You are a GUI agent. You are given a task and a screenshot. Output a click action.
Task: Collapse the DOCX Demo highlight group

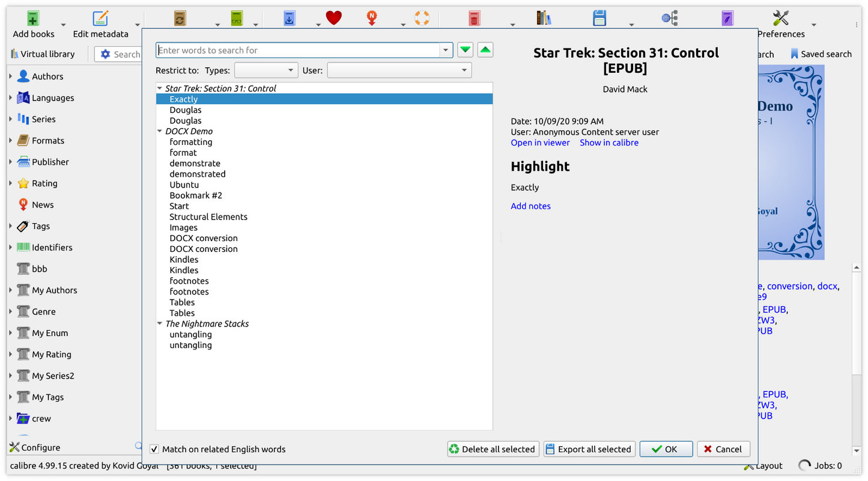pos(159,131)
